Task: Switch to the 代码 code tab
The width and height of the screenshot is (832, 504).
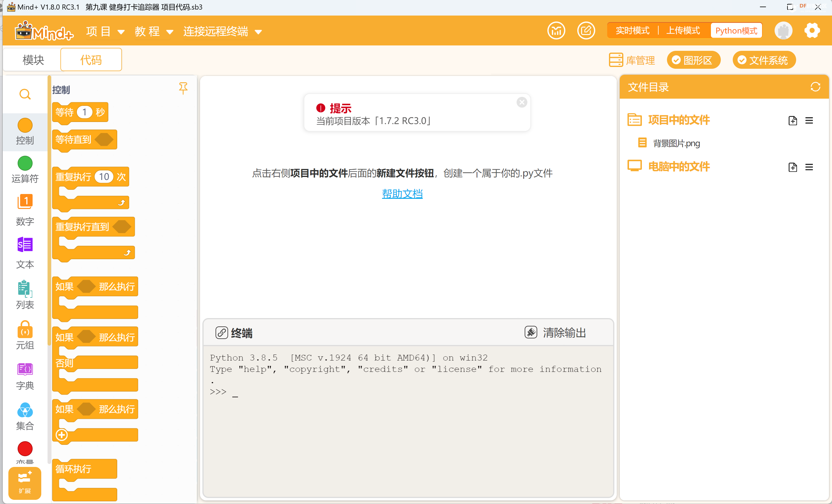Action: [x=91, y=60]
